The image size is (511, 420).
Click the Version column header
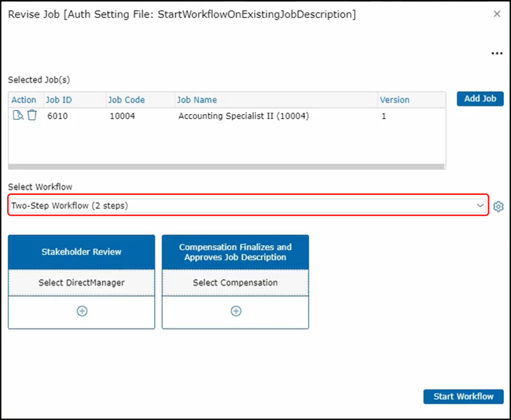395,100
